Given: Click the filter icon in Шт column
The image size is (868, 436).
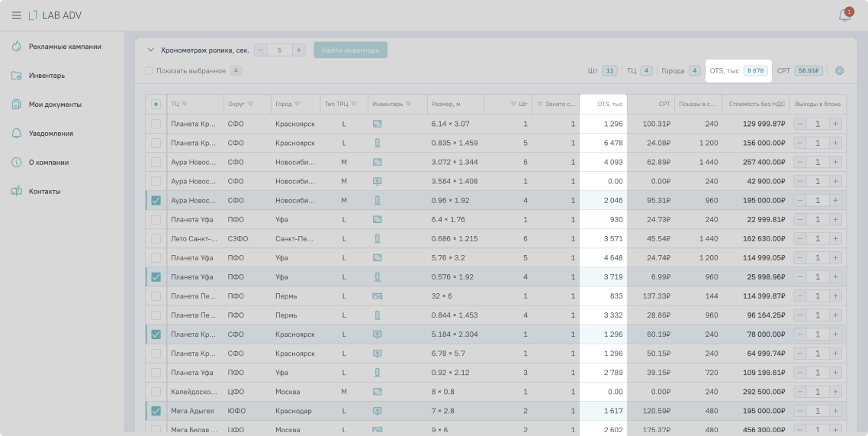Looking at the screenshot, I should point(513,104).
